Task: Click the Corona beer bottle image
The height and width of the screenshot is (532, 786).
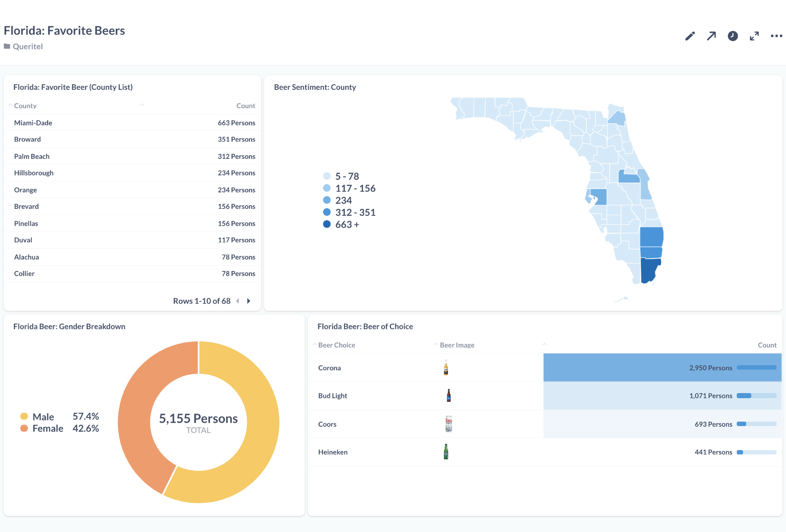Action: point(446,368)
